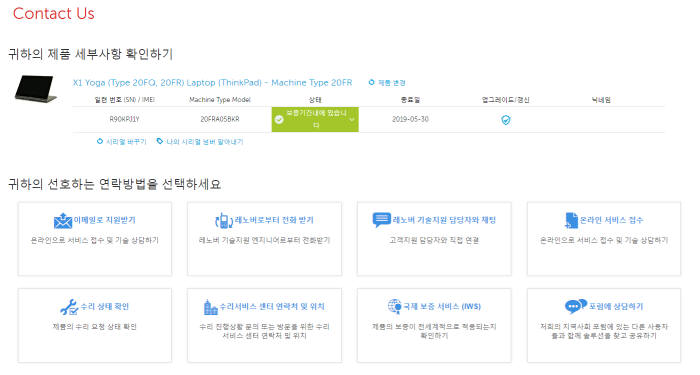Open the 레노버로부터 전화 받기 card
Screen dimensions: 700x375
pyautogui.click(x=264, y=239)
